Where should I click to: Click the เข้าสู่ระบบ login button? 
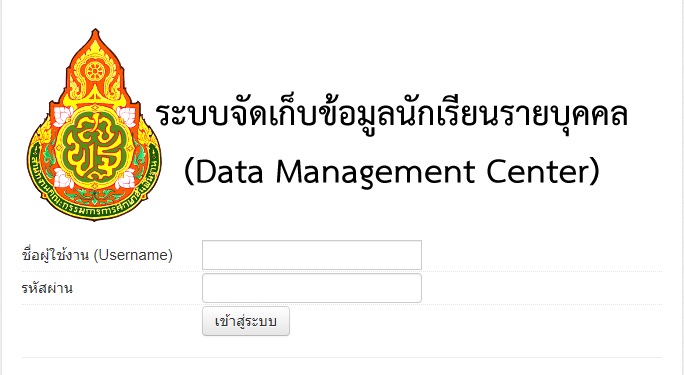(246, 321)
